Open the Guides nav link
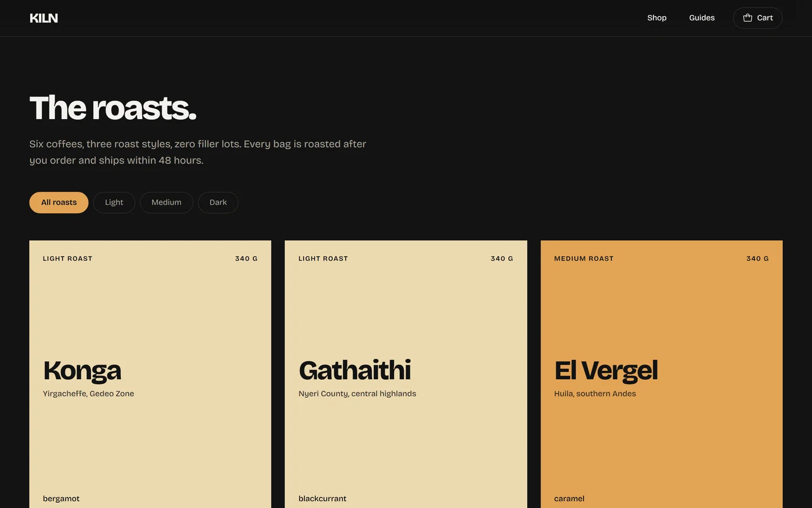Screen dimensions: 812x508 (701, 18)
